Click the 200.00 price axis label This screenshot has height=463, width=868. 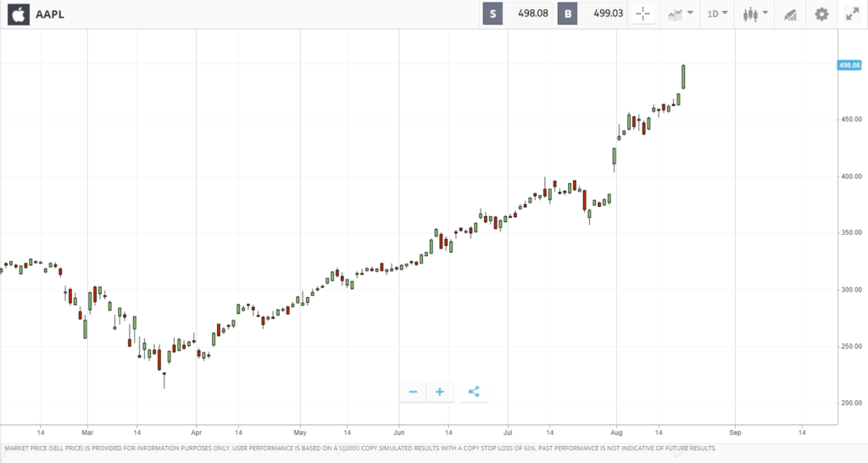pyautogui.click(x=851, y=403)
